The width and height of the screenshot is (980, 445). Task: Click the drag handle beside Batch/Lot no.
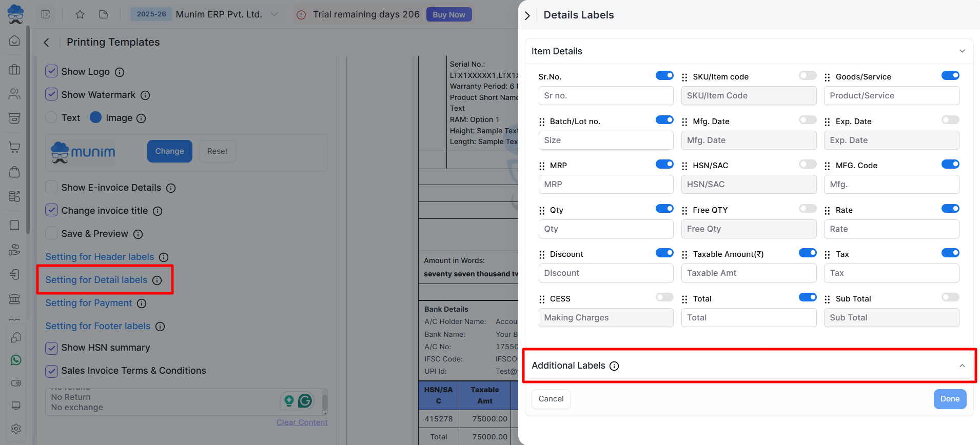coord(542,122)
